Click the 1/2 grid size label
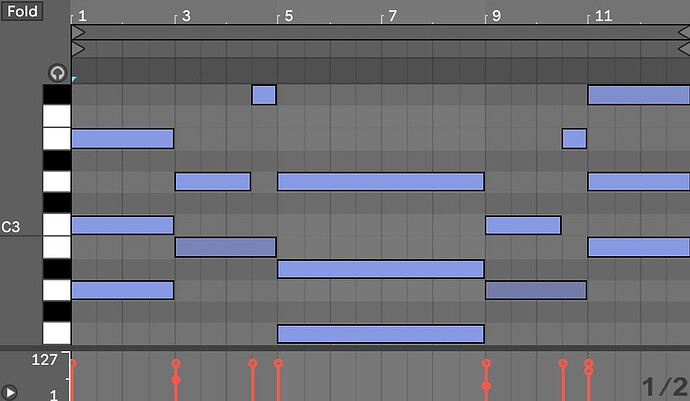 pos(664,386)
